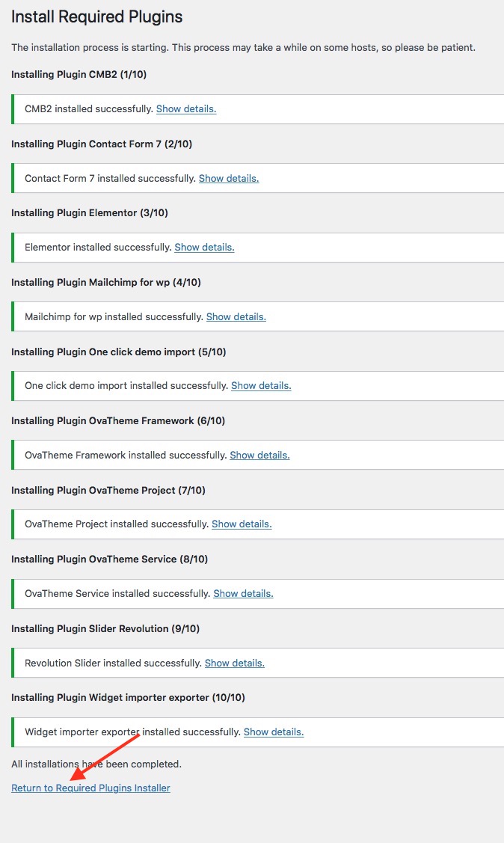Show details for Revolution Slider install
504x843 pixels.
234,663
